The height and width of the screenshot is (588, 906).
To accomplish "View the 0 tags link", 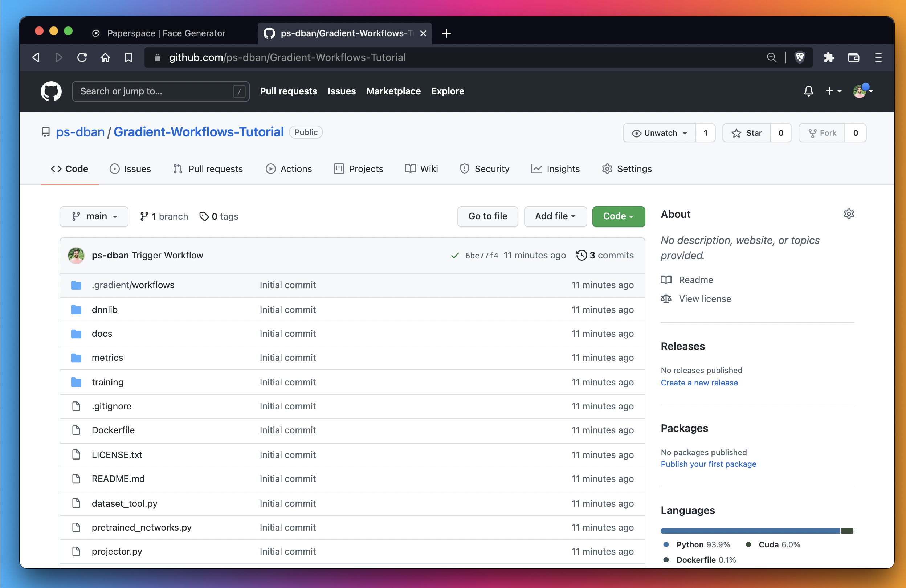I will (219, 216).
